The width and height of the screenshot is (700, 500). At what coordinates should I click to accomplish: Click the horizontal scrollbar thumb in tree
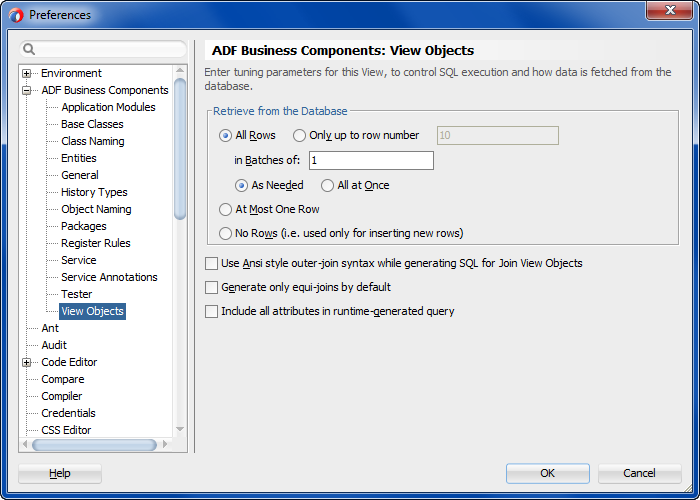pos(94,445)
